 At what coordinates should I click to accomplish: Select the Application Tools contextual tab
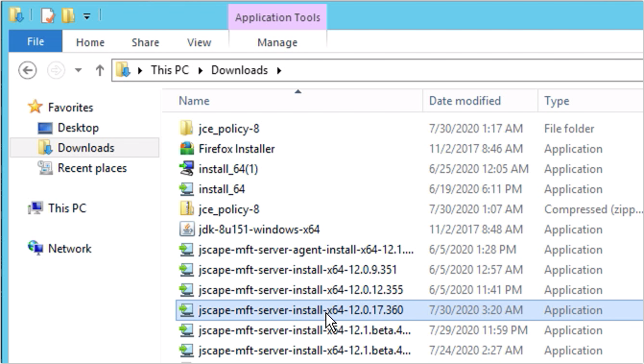(277, 17)
